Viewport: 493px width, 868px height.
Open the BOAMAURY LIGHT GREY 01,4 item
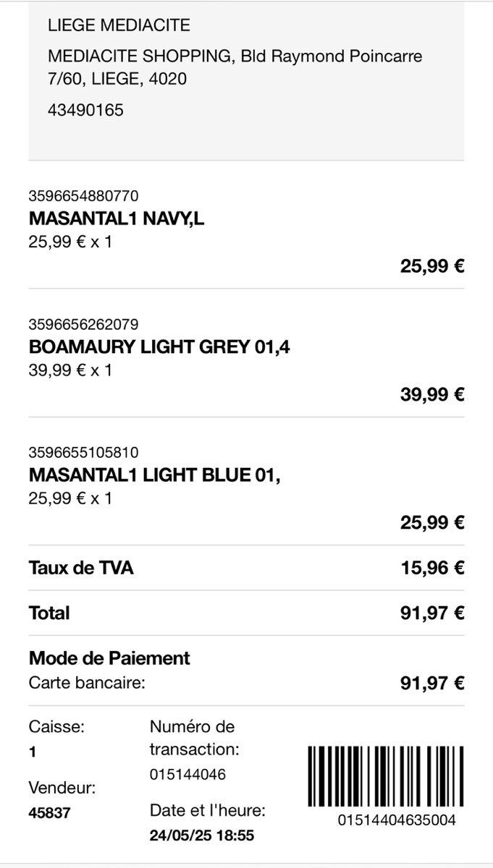click(159, 347)
